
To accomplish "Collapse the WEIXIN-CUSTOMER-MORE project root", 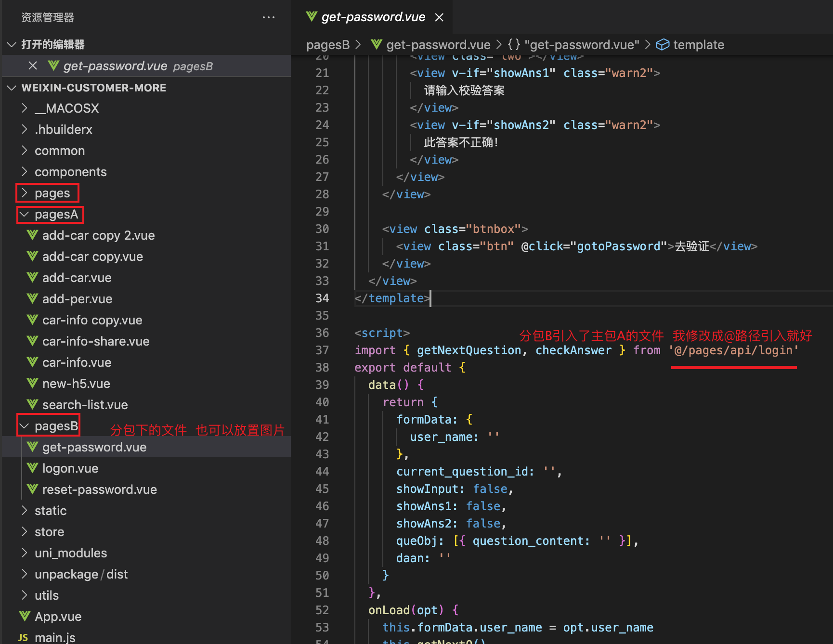I will 12,88.
